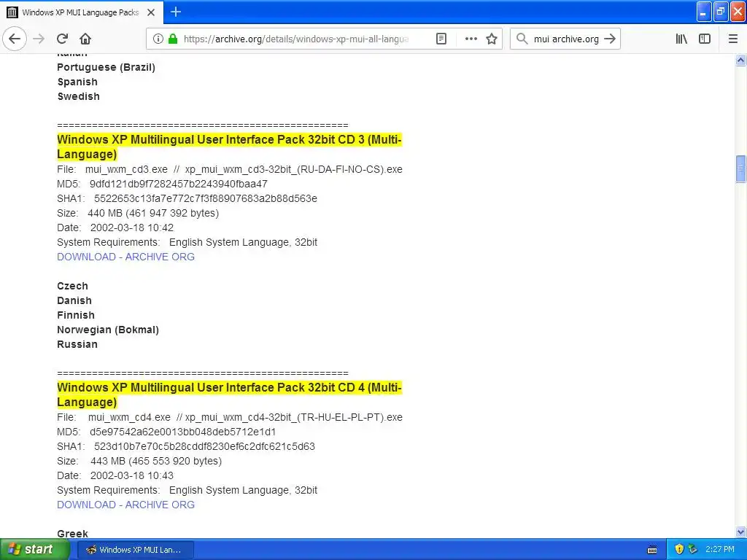Screen dimensions: 747x560
Task: Click the MD5 value starting 9dfd121d
Action: point(179,184)
